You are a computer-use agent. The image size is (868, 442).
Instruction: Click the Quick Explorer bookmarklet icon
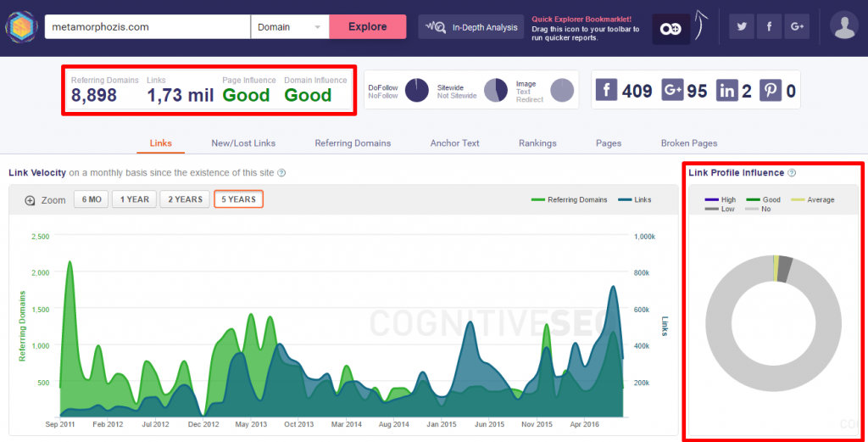[671, 29]
